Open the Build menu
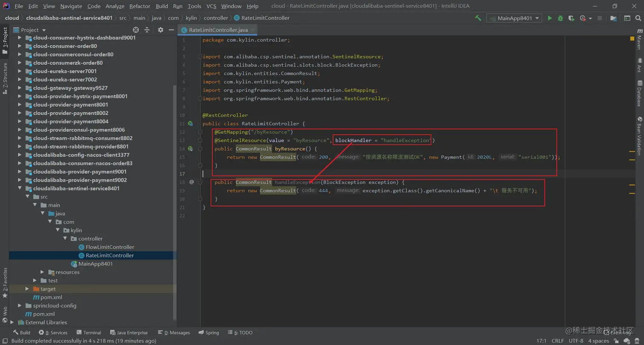Viewport: 644px width, 345px height. (162, 6)
